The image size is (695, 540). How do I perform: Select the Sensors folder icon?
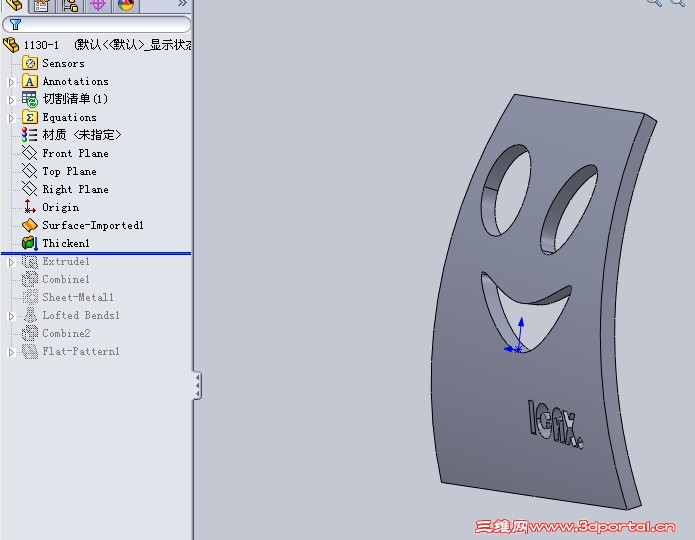click(x=30, y=63)
